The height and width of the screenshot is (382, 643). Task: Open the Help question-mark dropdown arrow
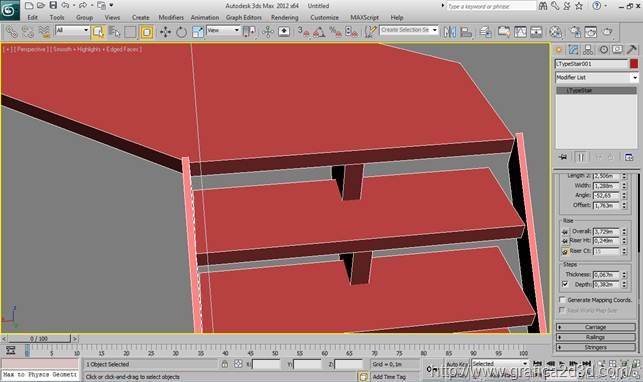[605, 6]
